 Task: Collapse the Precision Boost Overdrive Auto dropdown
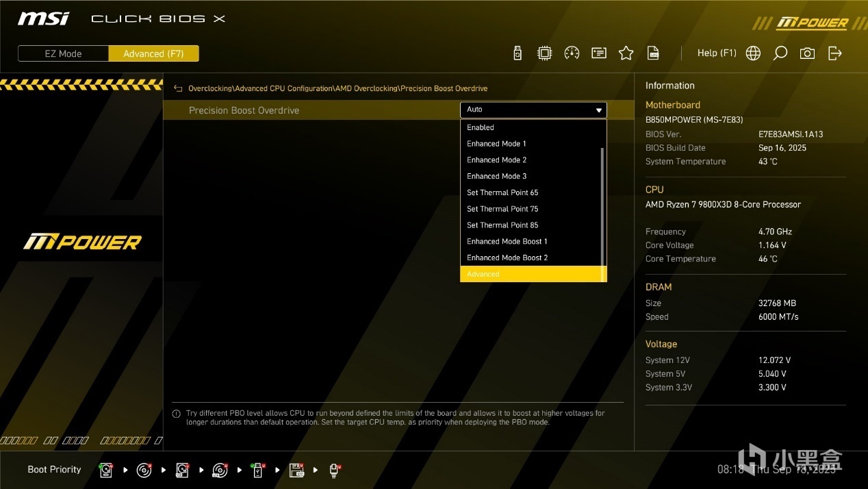click(x=533, y=110)
